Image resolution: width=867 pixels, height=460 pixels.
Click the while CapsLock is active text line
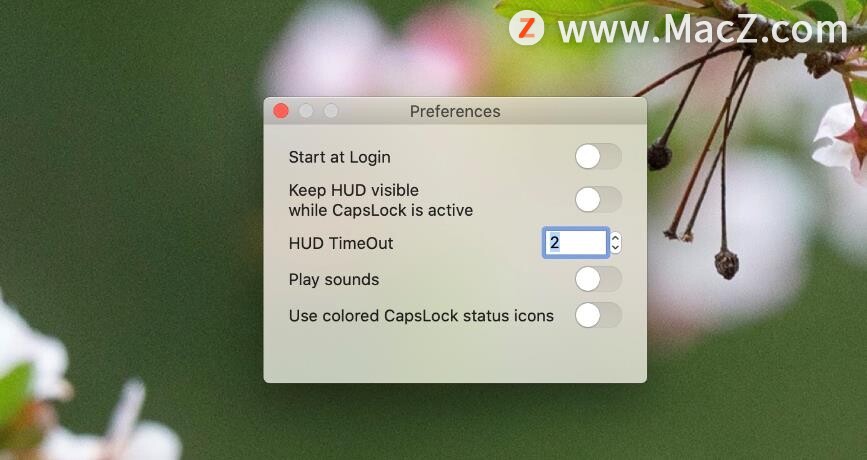(x=381, y=211)
